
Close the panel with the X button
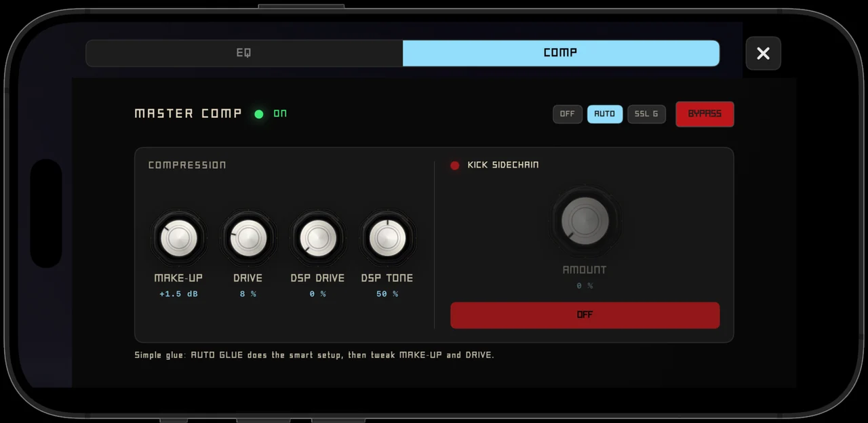point(763,54)
